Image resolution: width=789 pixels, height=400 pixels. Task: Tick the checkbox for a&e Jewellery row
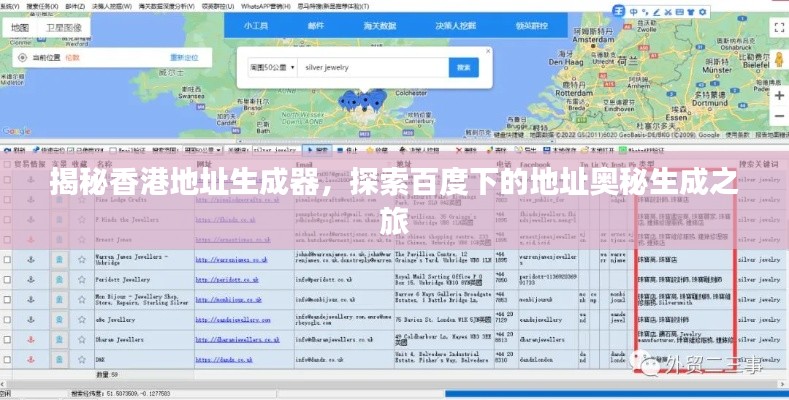coord(7,319)
